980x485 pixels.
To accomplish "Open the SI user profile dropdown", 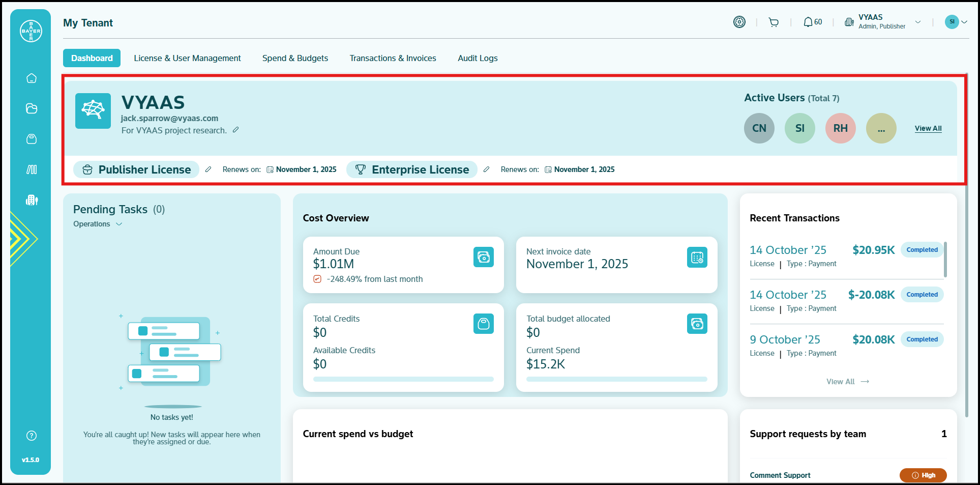I will point(956,22).
